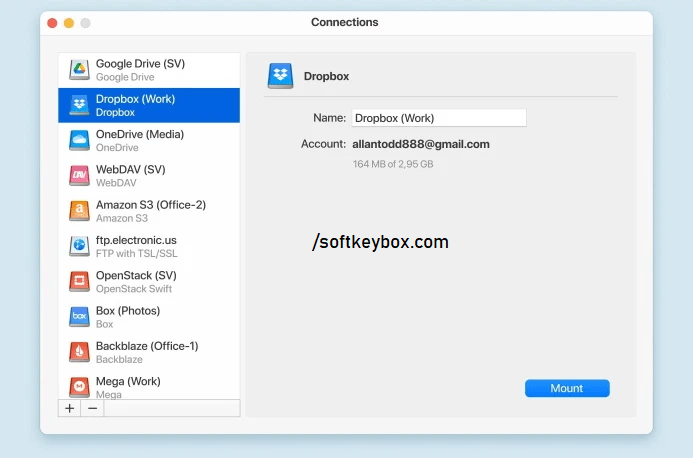Viewport: 693px width, 458px height.
Task: Select the OpenStack Swift icon
Action: (x=79, y=281)
